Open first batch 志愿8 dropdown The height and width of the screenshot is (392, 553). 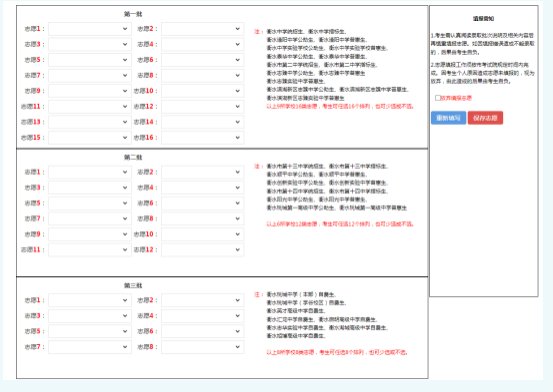[202, 76]
